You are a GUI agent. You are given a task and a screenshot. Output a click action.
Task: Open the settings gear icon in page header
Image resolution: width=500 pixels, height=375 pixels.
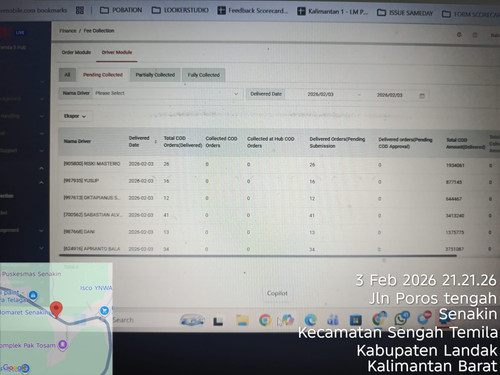point(459,35)
